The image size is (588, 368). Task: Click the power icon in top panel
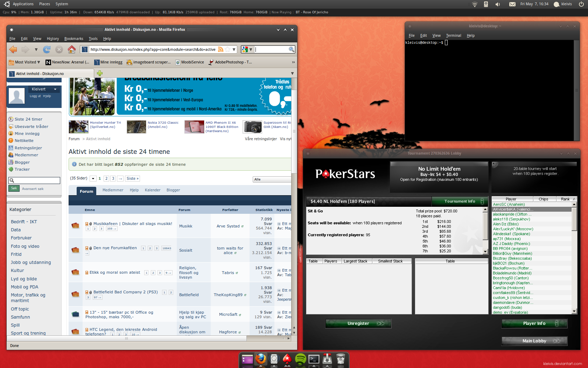coord(581,4)
